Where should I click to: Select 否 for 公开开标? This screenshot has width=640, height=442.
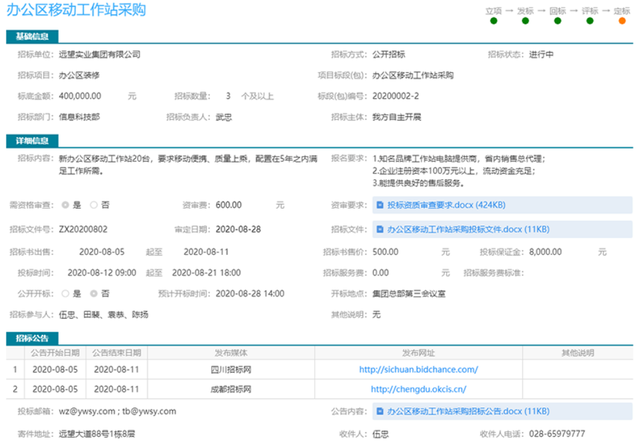94,293
